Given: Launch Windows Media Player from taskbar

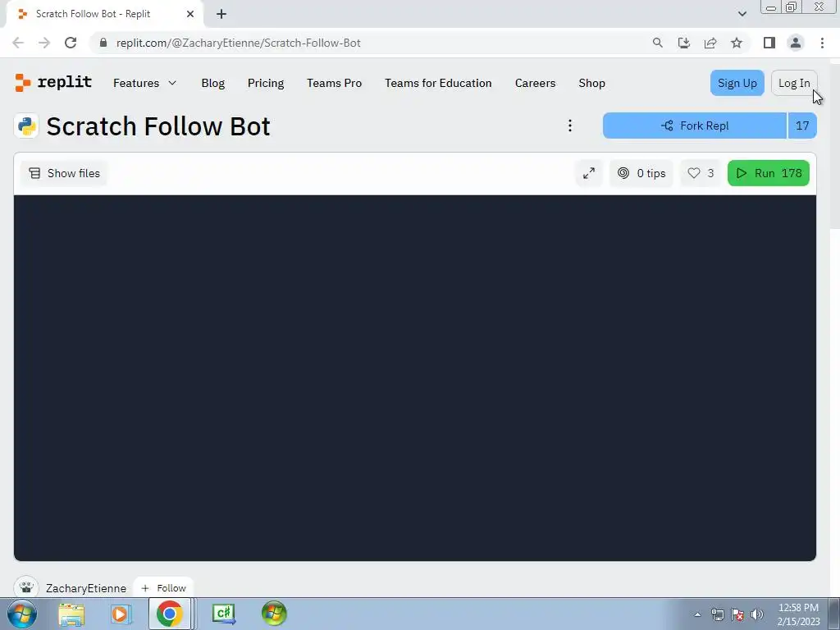Looking at the screenshot, I should tap(121, 614).
